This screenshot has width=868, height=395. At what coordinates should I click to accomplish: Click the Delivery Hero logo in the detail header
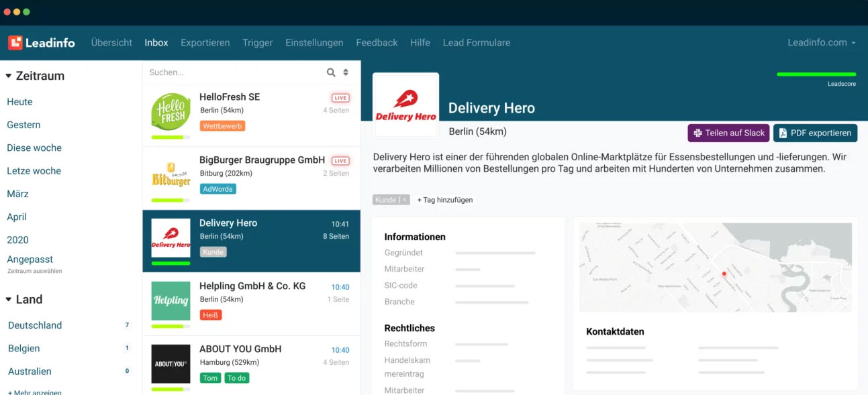[405, 107]
